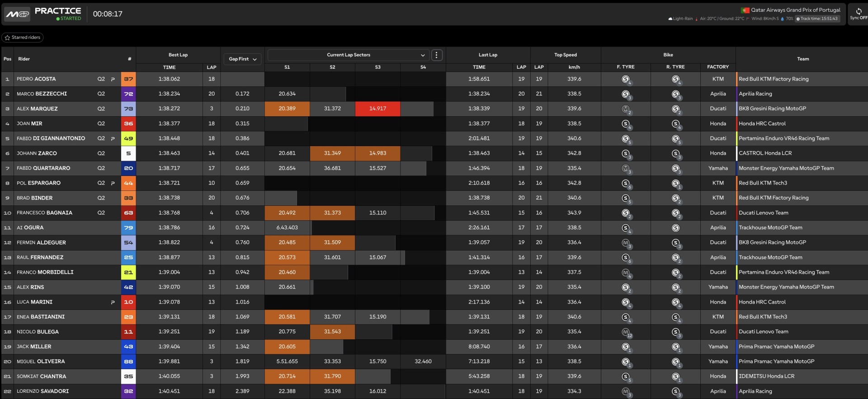Screen dimensions: 868x399
Task: Click Johann Zarco's number 5 colour badge
Action: pyautogui.click(x=128, y=153)
